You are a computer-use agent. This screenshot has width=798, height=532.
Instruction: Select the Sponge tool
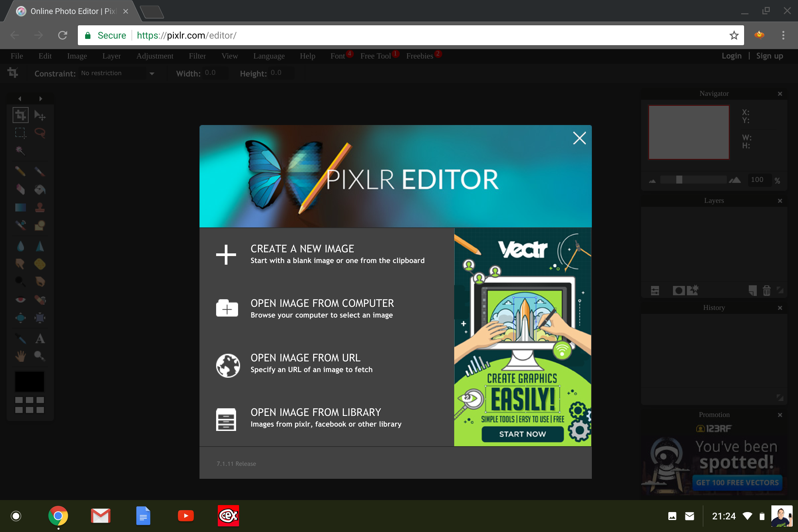click(x=40, y=264)
